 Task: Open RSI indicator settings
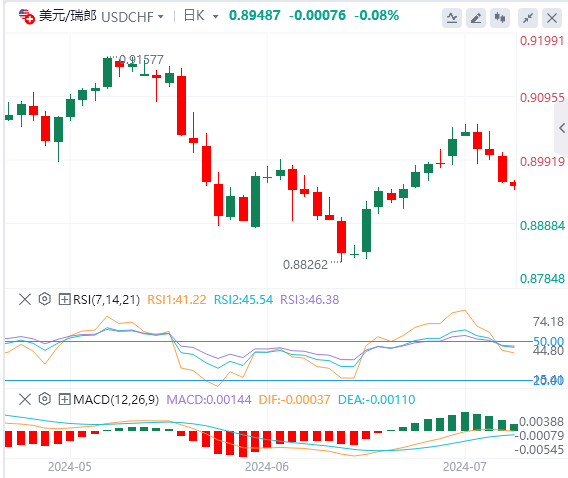[45, 299]
